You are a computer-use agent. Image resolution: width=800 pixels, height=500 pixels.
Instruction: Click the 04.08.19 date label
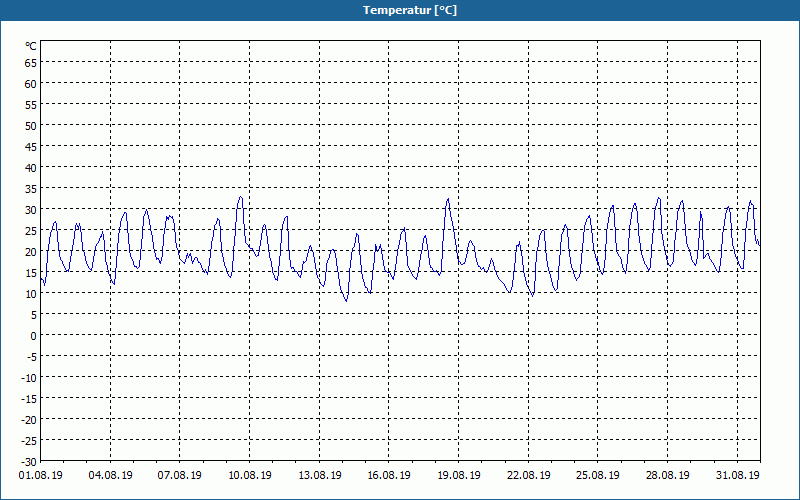[110, 475]
